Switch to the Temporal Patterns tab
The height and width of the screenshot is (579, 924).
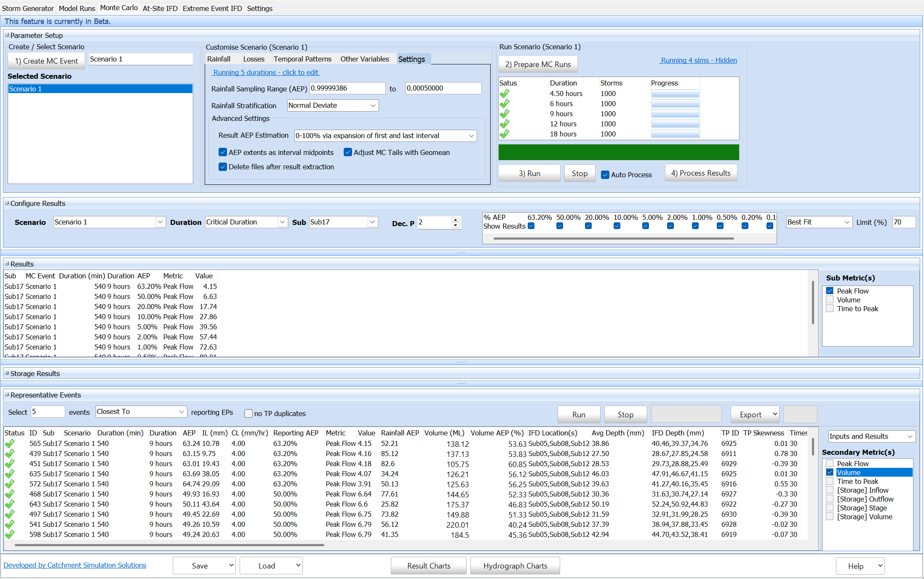pos(302,59)
